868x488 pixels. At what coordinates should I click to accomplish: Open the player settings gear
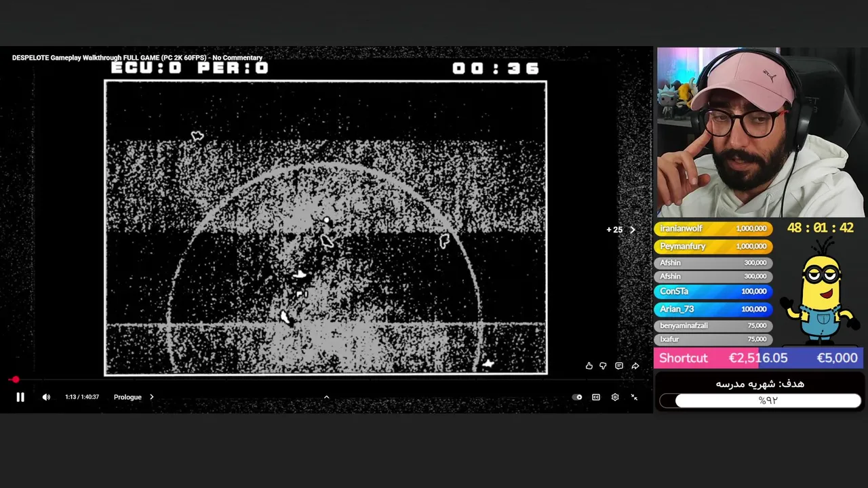[615, 397]
